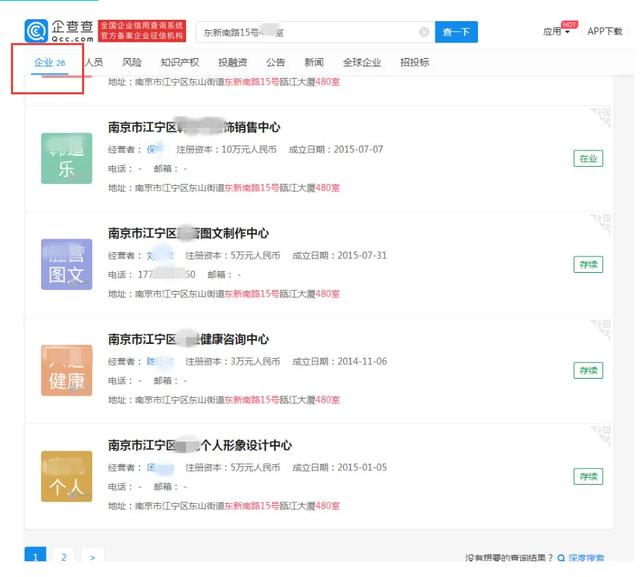This screenshot has height=577, width=640.
Task: Open the APP下载 link
Action: click(x=603, y=32)
